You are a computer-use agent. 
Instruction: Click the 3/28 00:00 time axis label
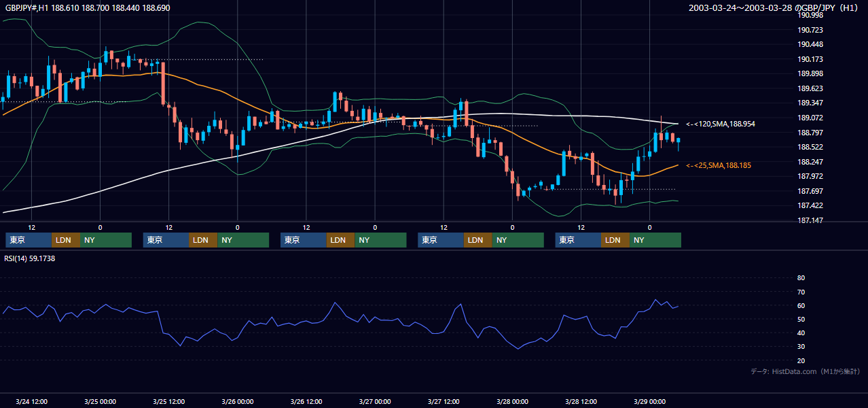512,401
